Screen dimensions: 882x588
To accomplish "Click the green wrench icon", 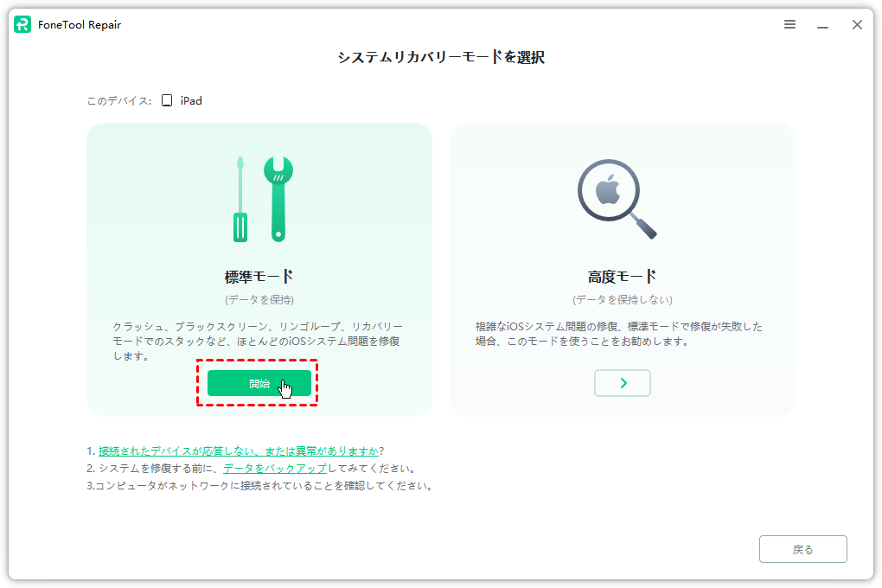I will coord(278,198).
